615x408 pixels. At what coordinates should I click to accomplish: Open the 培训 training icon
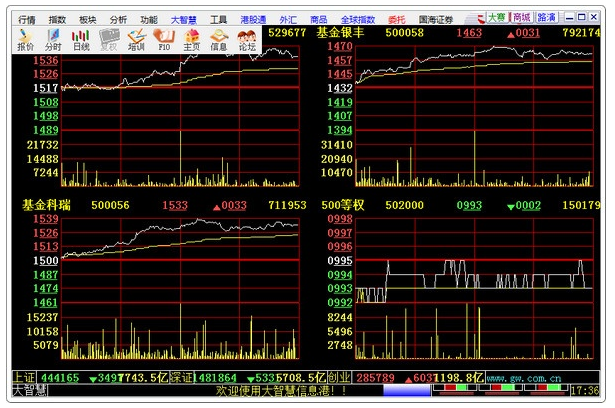coord(136,40)
